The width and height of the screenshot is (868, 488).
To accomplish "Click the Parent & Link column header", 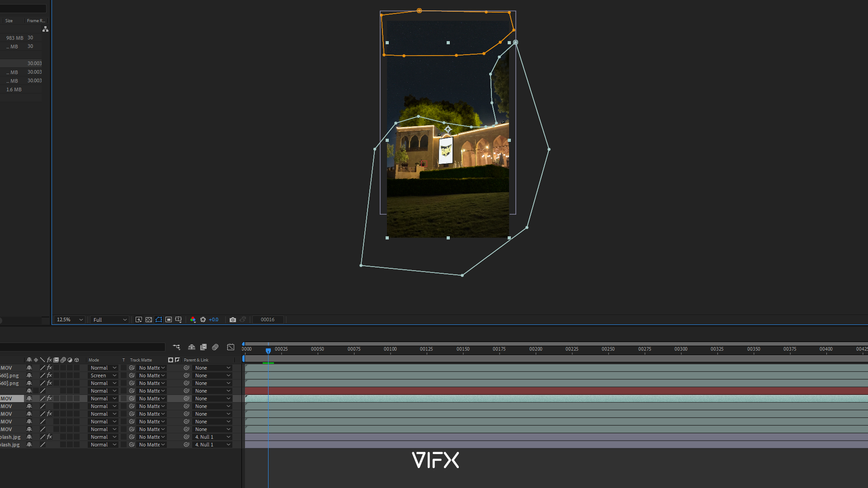I will (196, 360).
